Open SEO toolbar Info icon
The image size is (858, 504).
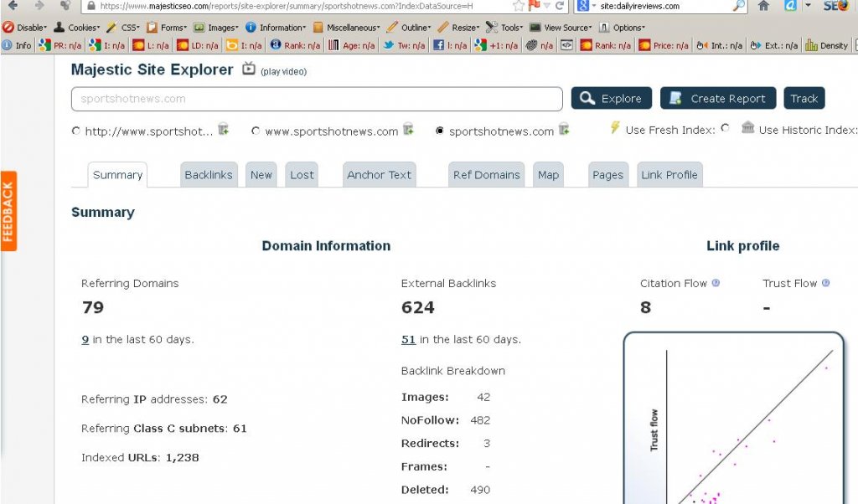[17, 45]
